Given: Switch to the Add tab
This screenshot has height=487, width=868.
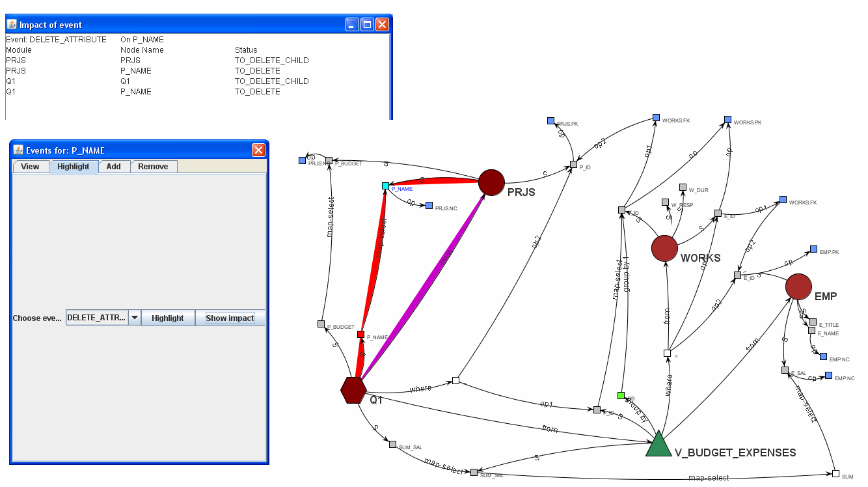Looking at the screenshot, I should [x=113, y=167].
